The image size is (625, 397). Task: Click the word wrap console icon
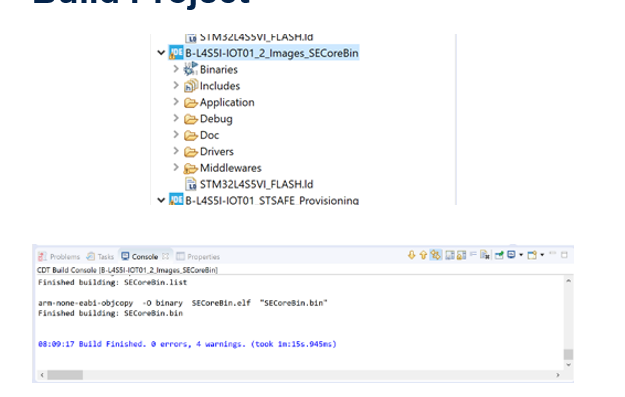click(450, 255)
